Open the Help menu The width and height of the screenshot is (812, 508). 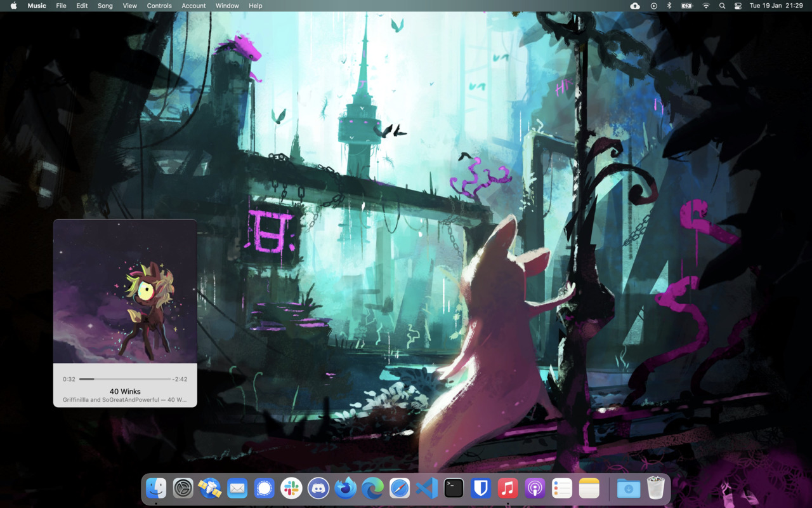[x=255, y=6]
